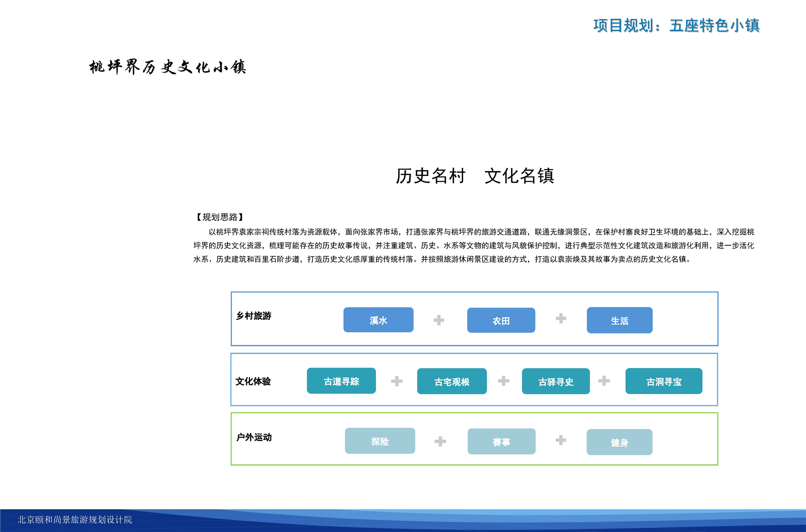Viewport: 806px width, 532px height.
Task: Click the 【规划思路】 section label
Action: [220, 217]
